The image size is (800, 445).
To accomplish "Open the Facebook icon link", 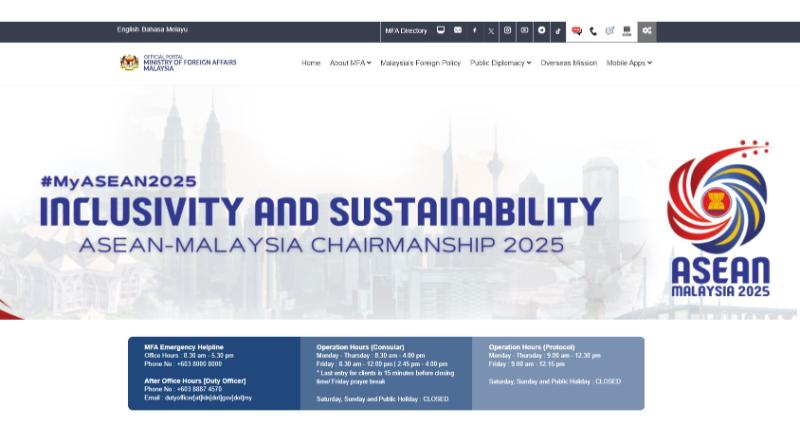I will (474, 31).
